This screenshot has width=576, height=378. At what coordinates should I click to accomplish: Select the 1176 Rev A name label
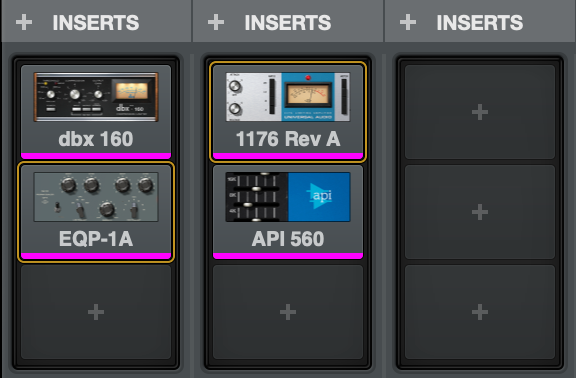click(x=288, y=139)
